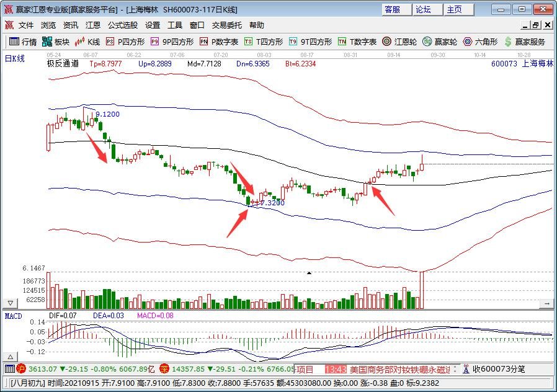Click the news ticker scroll arrows
Screen dimensions: 557x392
coord(455,369)
